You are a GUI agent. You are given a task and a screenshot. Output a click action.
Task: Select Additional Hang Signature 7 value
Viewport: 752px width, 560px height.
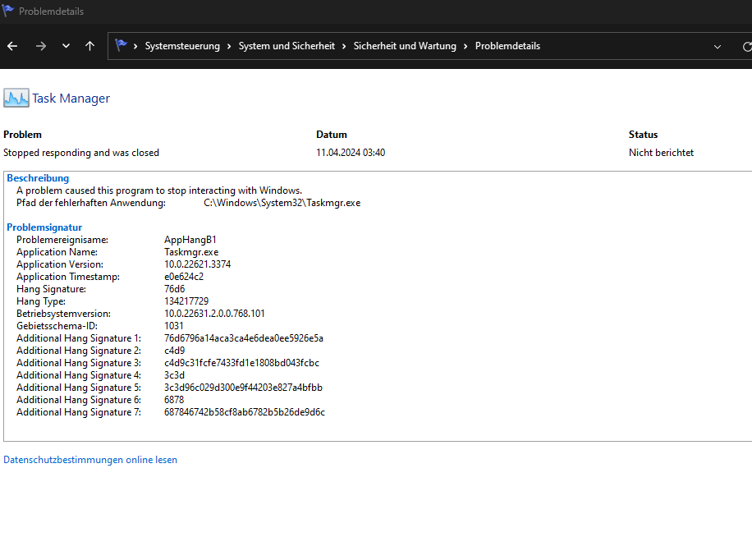tap(245, 412)
